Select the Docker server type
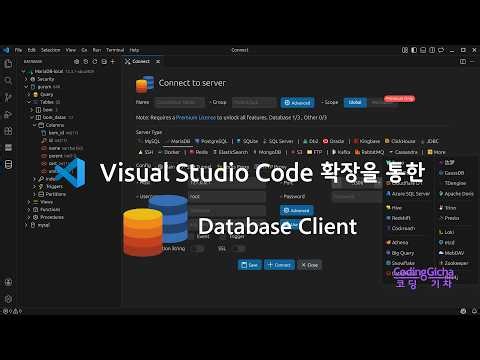 [x=169, y=152]
